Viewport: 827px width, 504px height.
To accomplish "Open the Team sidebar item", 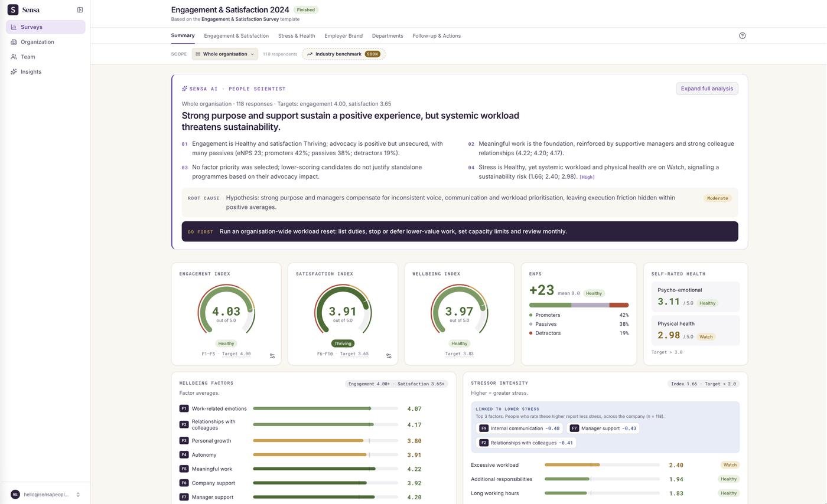I will [x=45, y=57].
